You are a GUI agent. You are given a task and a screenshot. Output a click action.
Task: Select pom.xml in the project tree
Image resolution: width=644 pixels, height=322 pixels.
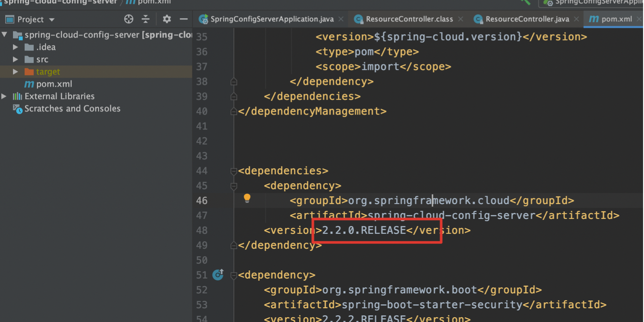(54, 84)
